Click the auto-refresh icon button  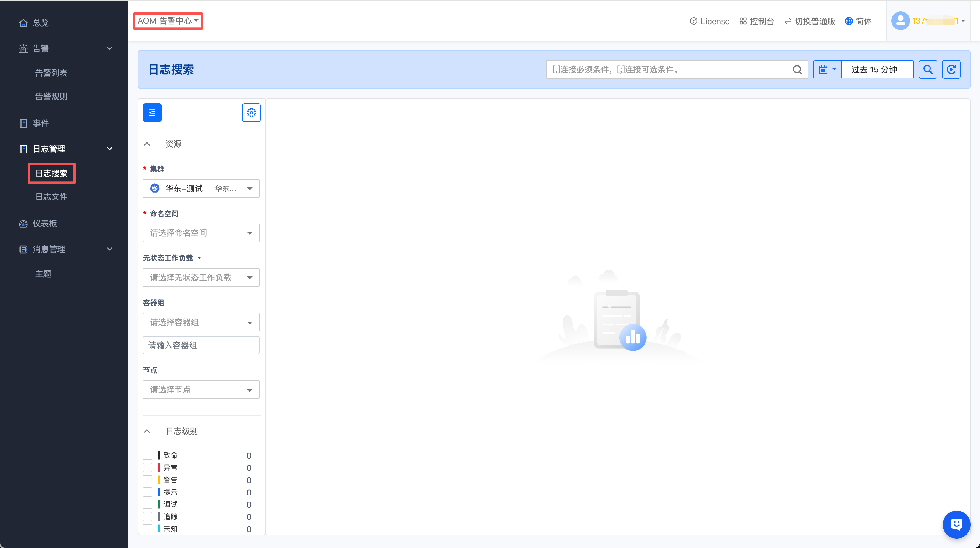(x=951, y=69)
